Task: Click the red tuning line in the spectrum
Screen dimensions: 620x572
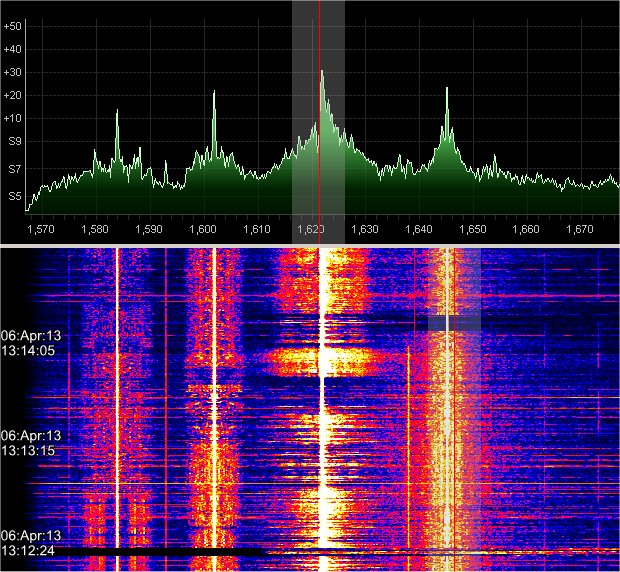Action: [319, 110]
